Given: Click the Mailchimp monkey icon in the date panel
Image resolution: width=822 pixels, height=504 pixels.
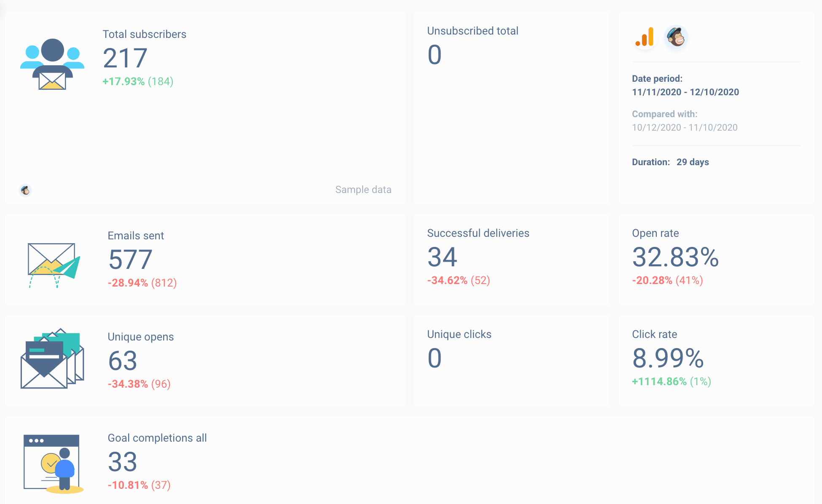Looking at the screenshot, I should 676,38.
